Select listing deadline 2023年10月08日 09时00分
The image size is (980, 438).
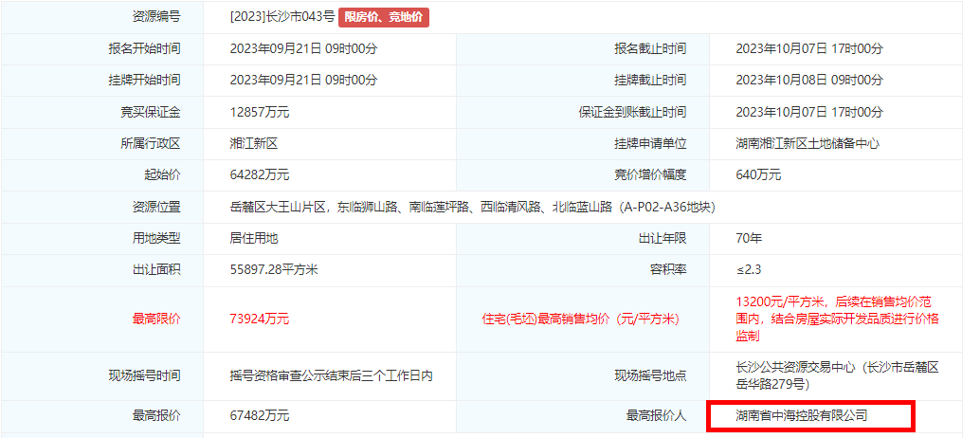click(x=809, y=81)
